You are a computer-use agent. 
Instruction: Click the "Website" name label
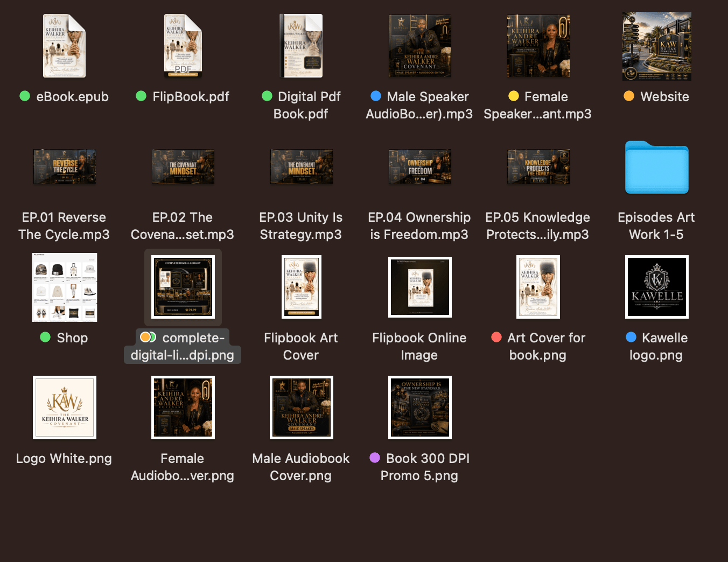664,97
